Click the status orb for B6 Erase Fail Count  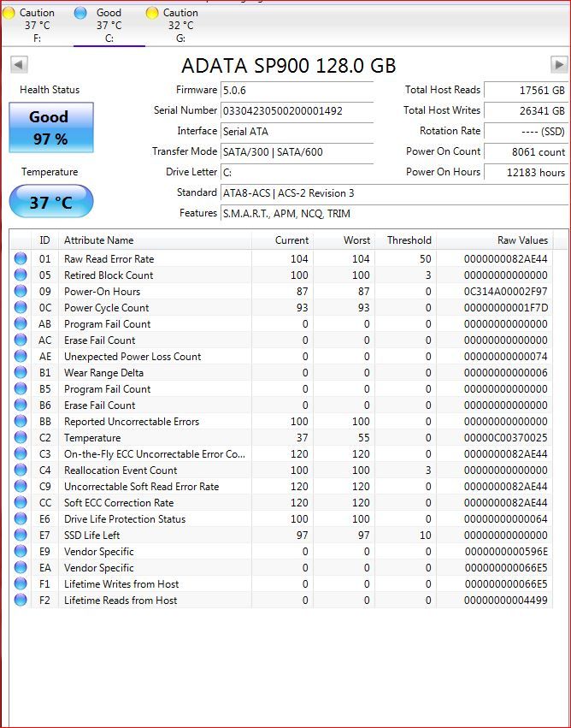coord(21,405)
